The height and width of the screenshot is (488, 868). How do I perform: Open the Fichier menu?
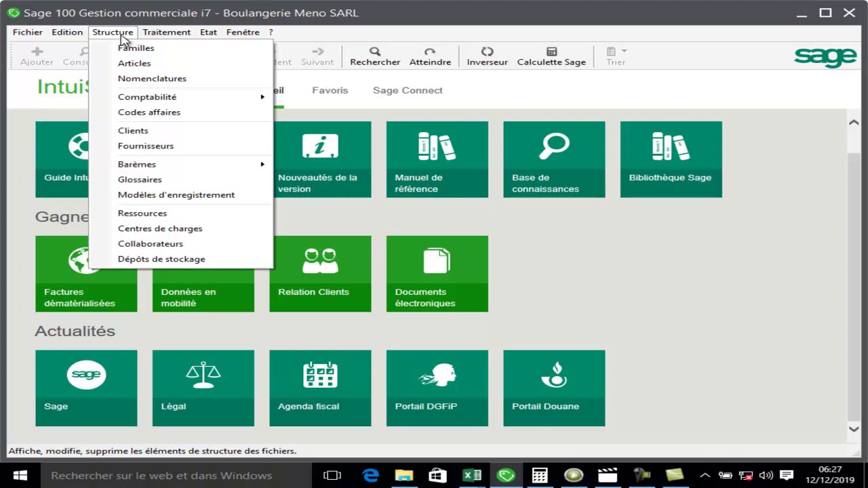[x=28, y=32]
